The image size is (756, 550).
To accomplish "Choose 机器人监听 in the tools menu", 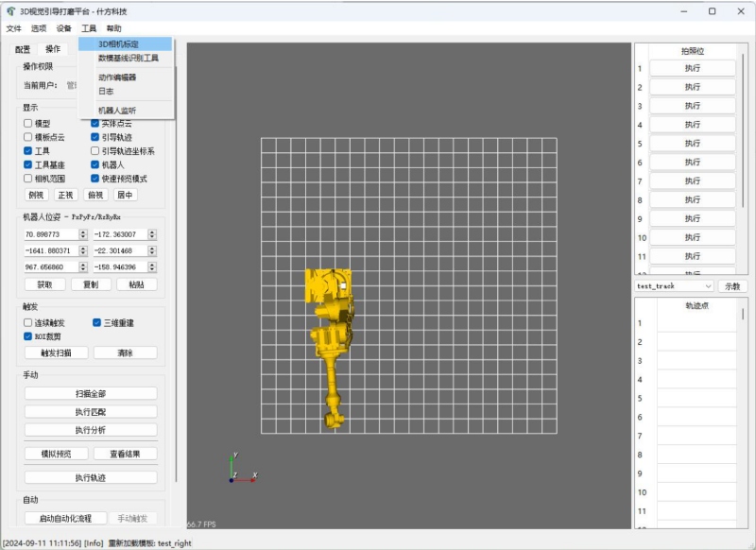I will tap(117, 111).
